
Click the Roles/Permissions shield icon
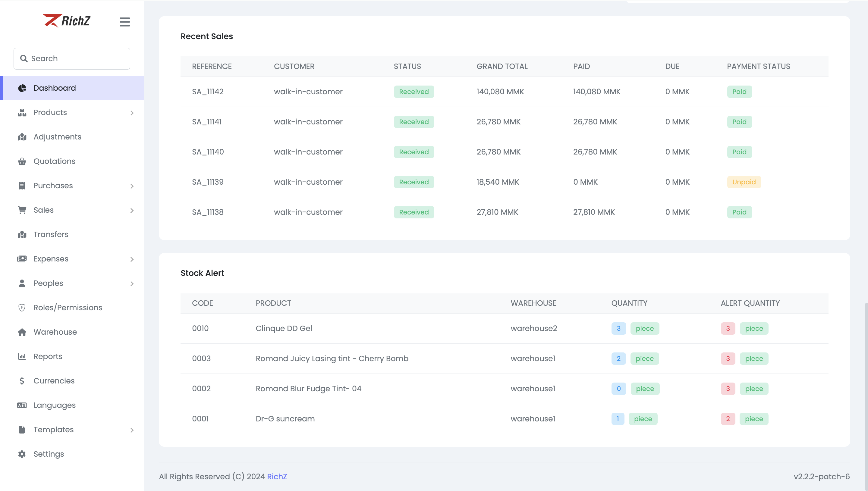click(22, 308)
